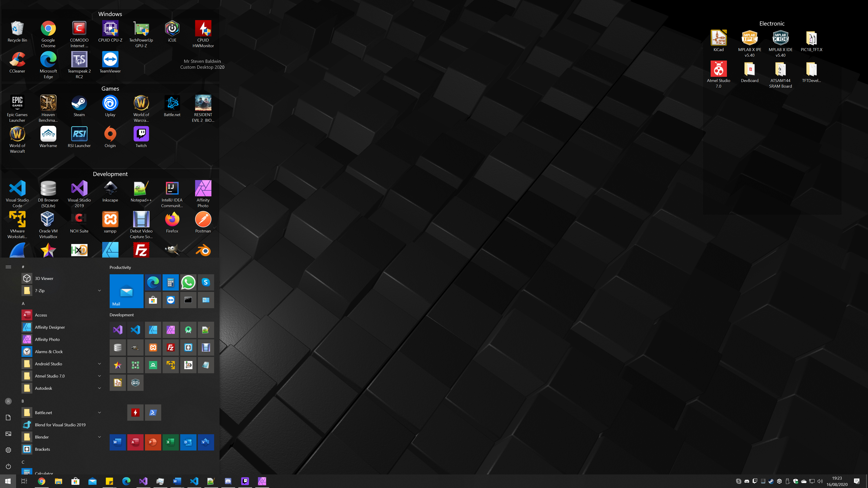Click the FileZilla tile in Development tiles

click(x=170, y=347)
